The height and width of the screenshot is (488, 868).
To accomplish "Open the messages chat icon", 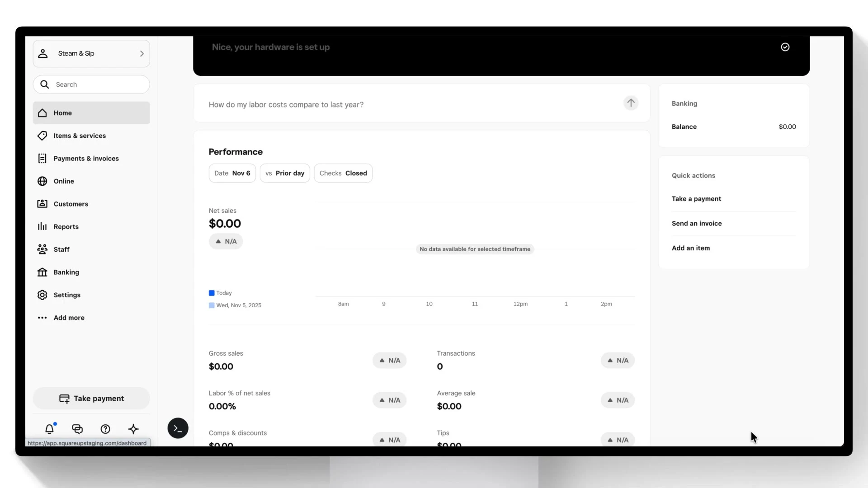I will (x=77, y=429).
